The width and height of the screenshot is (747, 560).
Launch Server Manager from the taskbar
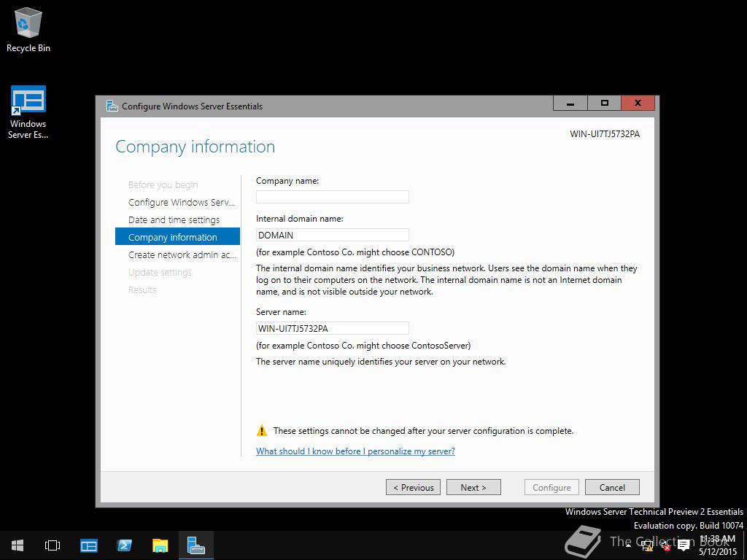[x=88, y=545]
